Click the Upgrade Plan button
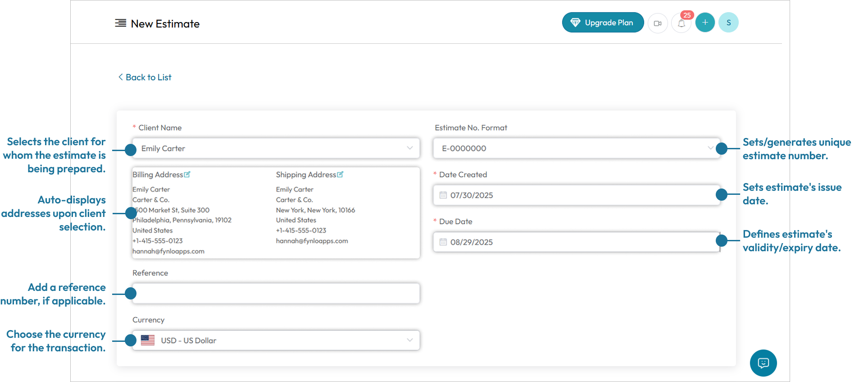868x382 pixels. coord(603,23)
